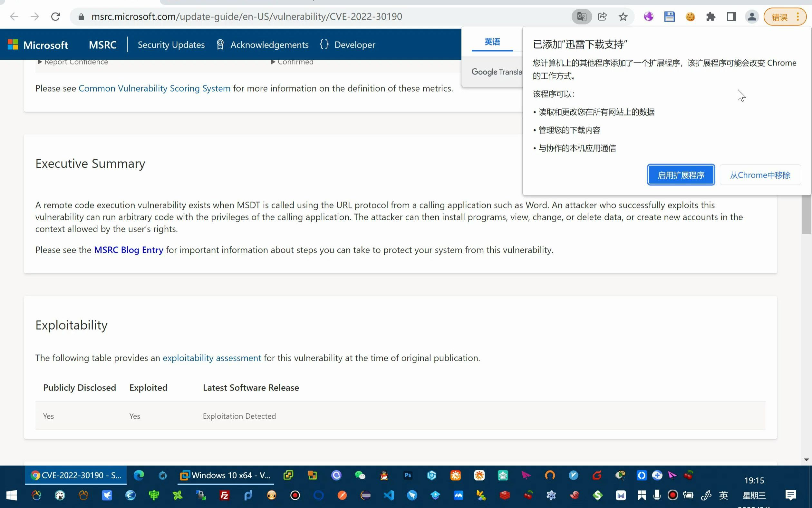The image size is (812, 508).
Task: Reload the current page
Action: (55, 16)
